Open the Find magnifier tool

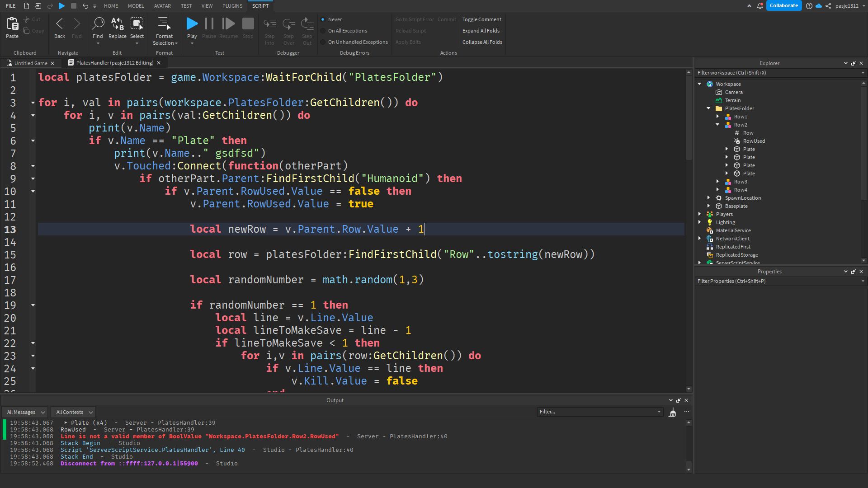[98, 23]
